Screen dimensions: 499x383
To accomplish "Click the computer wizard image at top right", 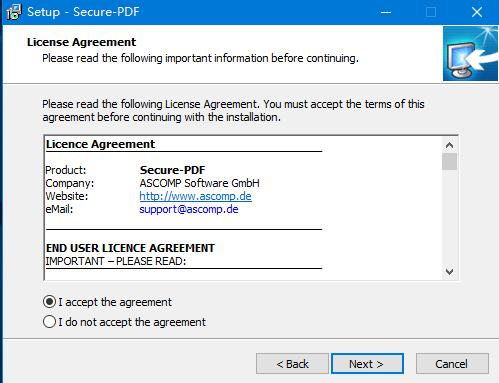I will click(x=470, y=53).
